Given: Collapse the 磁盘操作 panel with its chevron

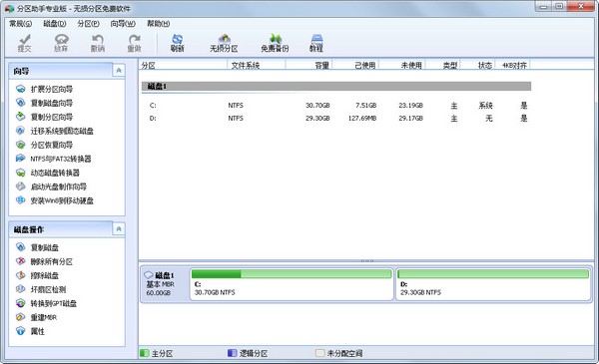Looking at the screenshot, I should click(119, 229).
